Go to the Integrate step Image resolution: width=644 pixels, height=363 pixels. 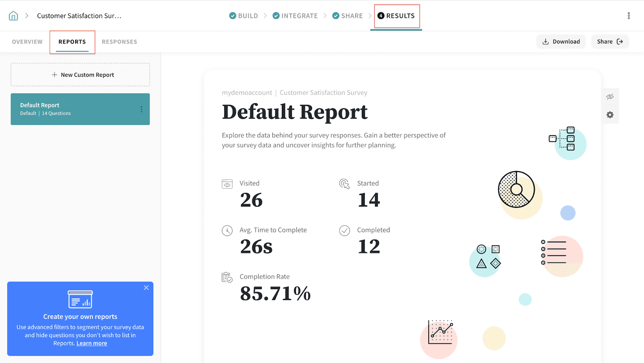pos(295,16)
